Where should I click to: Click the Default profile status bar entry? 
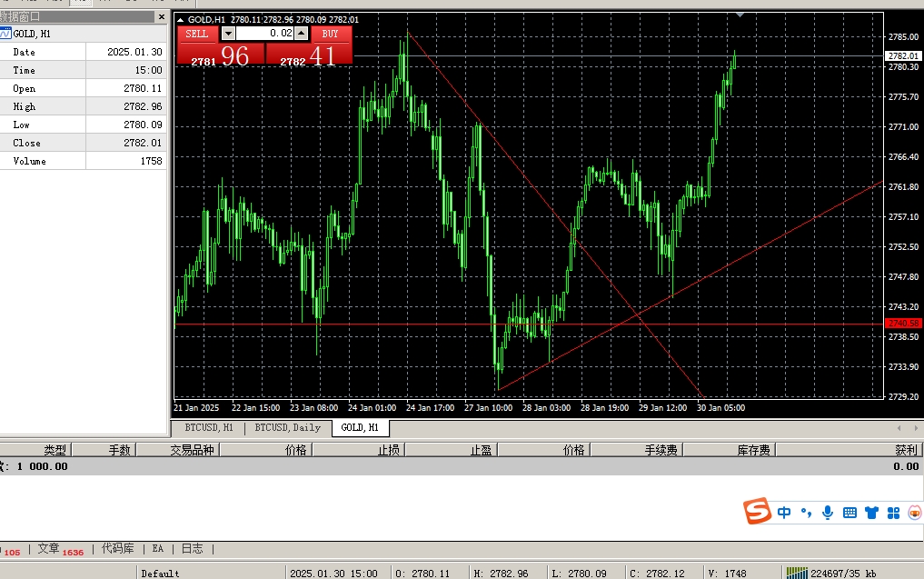click(x=160, y=574)
